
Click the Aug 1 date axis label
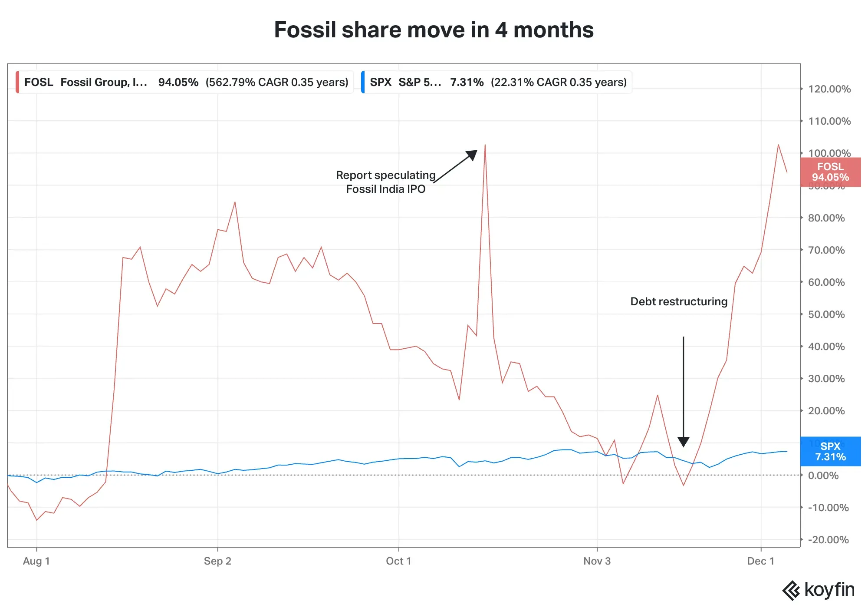click(x=36, y=561)
